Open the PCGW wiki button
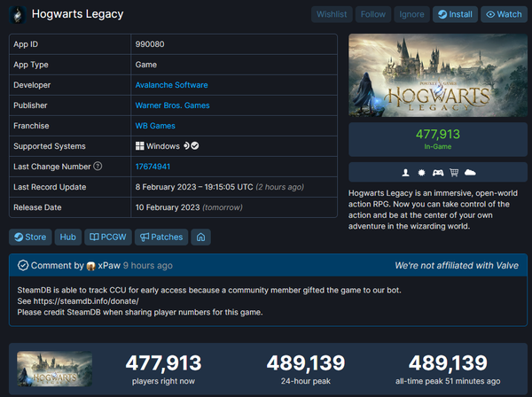This screenshot has width=532, height=397. (x=108, y=237)
